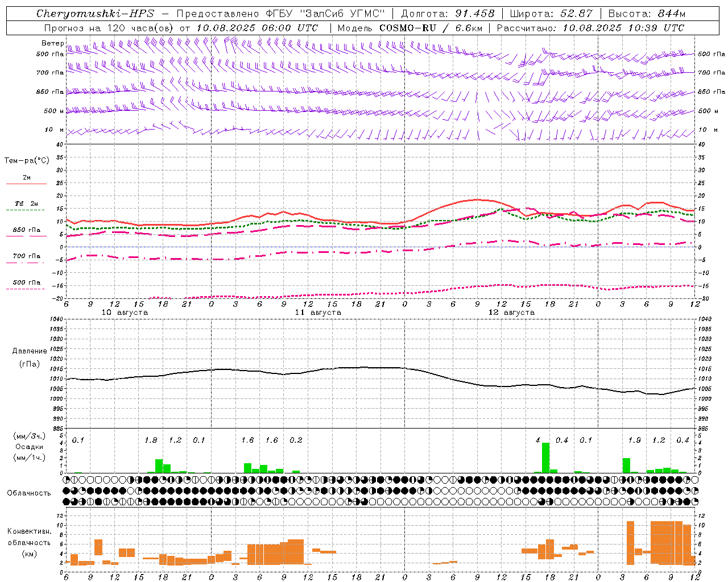Click the 1.8 precipitation value on 10 August
This screenshot has height=582, width=728.
coord(151,440)
